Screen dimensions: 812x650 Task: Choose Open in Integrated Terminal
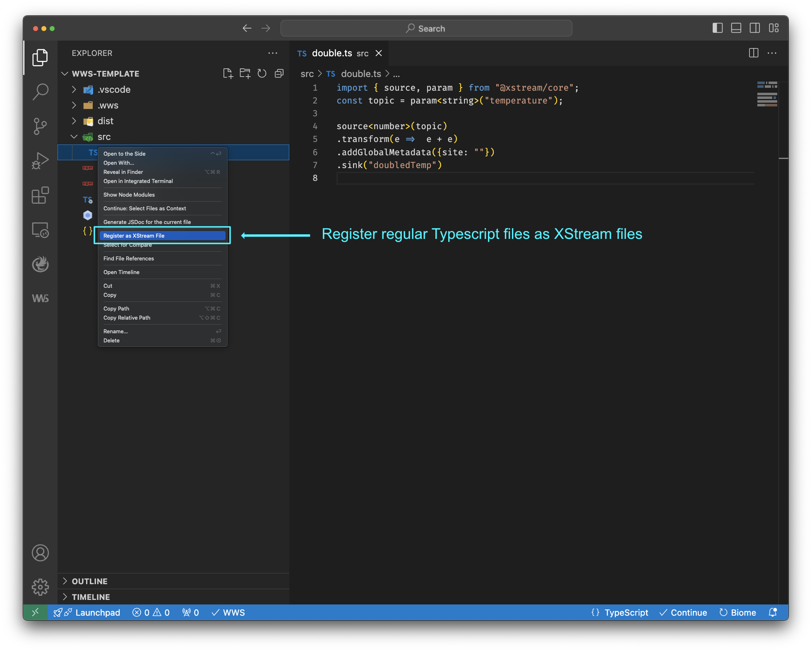pos(162,181)
